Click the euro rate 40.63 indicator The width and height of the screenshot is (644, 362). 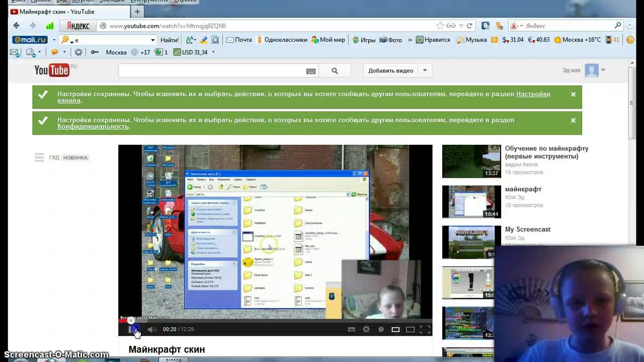[538, 40]
